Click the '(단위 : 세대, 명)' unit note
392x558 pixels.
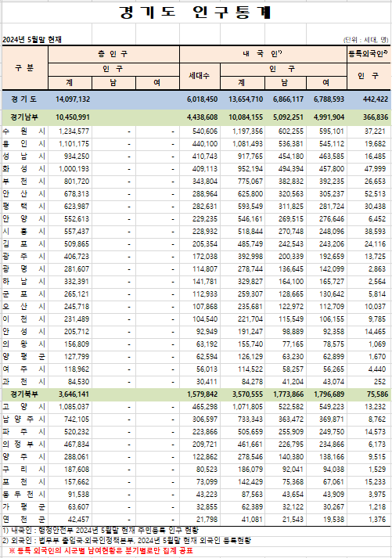(366, 40)
